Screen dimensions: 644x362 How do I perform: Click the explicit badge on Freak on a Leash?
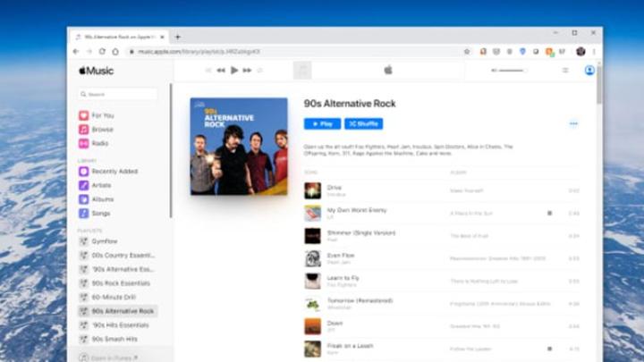point(549,349)
